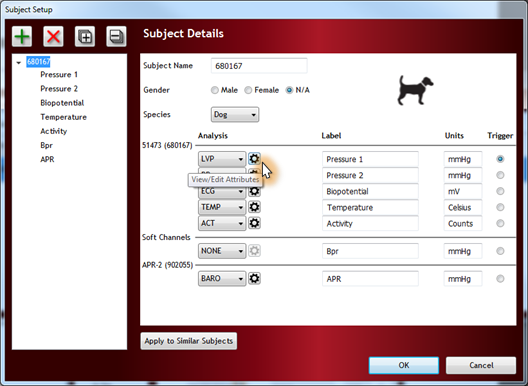The image size is (528, 386).
Task: Open attributes gear for ACT analysis
Action: click(254, 223)
